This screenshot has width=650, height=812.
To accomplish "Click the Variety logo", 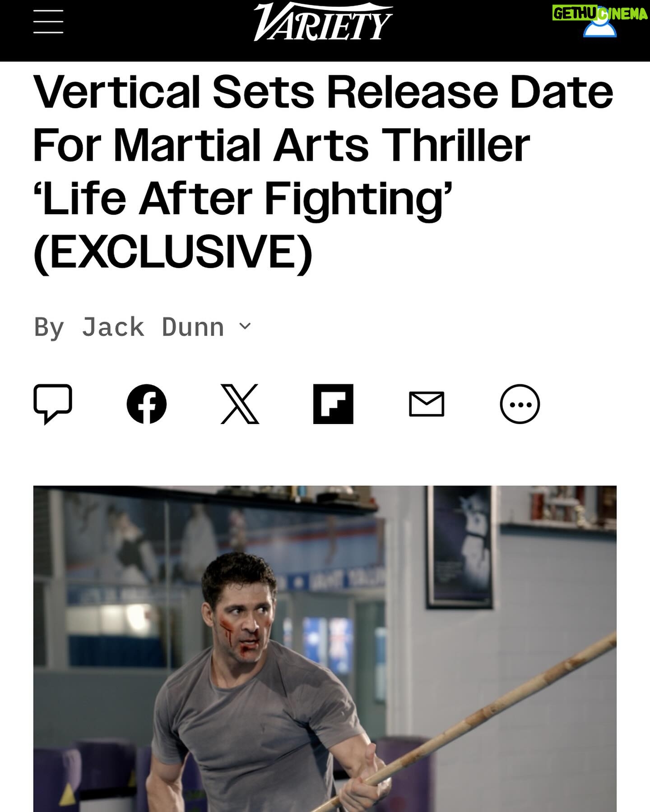I will [323, 22].
